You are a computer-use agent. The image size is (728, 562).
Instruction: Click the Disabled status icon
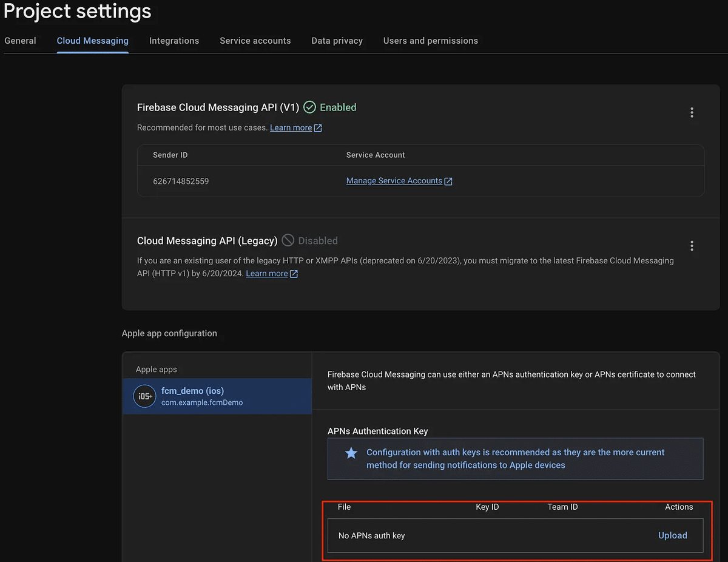point(288,240)
